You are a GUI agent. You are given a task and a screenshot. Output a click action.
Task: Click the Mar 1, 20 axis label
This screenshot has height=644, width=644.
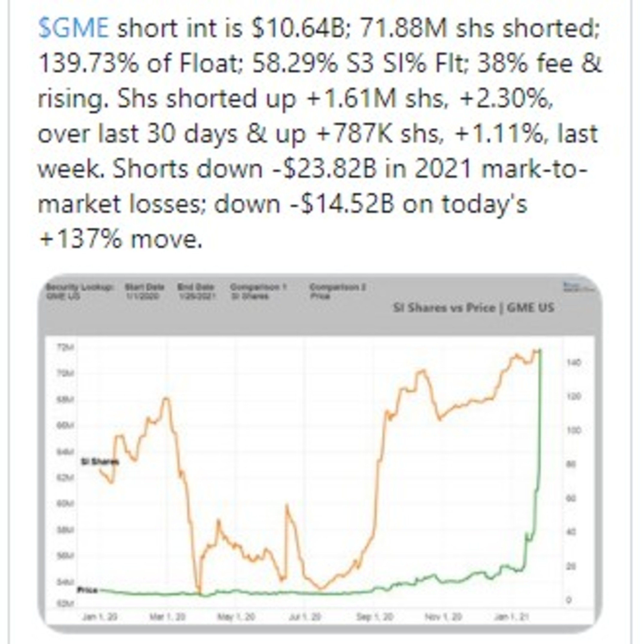tap(167, 617)
